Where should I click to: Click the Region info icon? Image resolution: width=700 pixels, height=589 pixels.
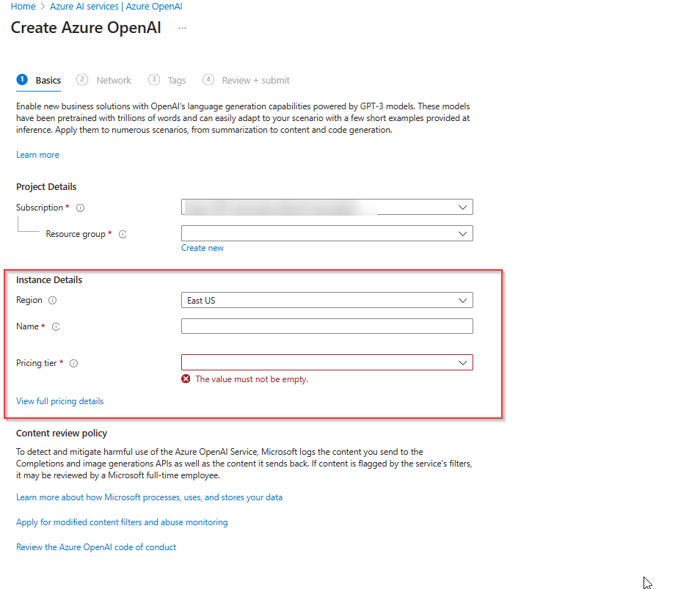[53, 300]
